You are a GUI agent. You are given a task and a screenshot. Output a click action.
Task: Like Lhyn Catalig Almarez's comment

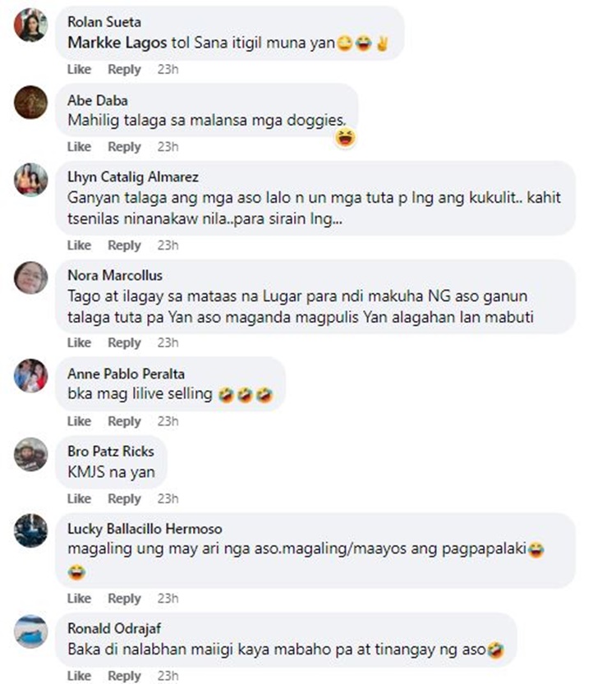pos(79,246)
